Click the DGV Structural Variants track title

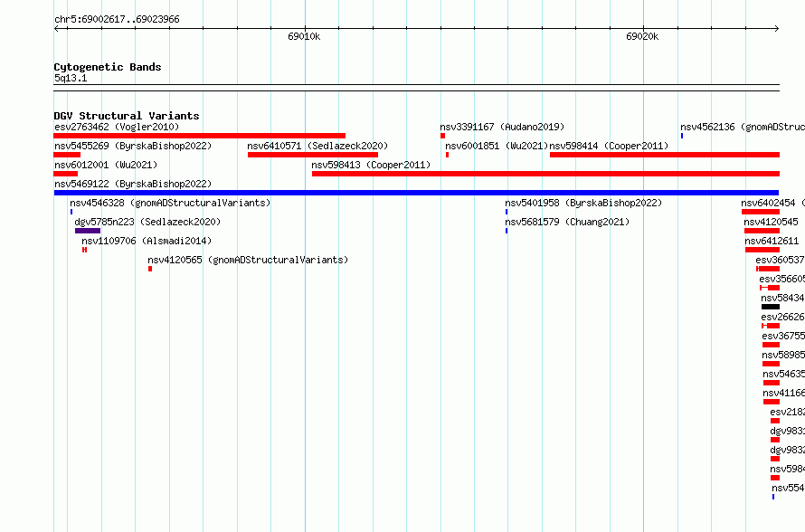pos(127,116)
